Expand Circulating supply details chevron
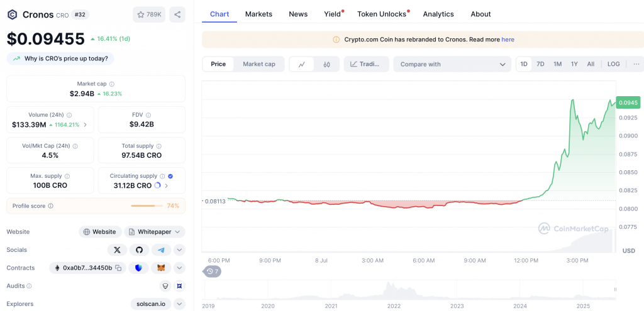The width and height of the screenshot is (644, 311). [x=166, y=185]
